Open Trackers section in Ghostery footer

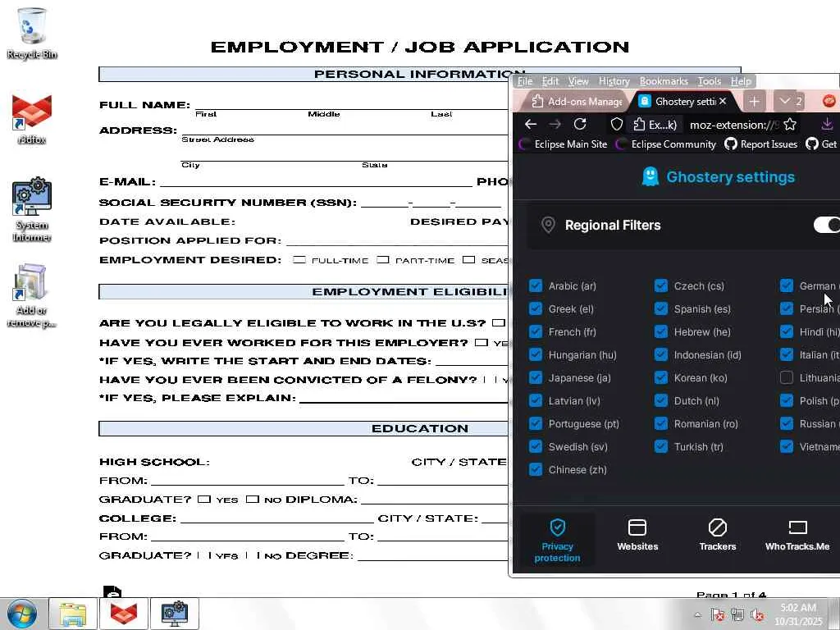point(717,535)
